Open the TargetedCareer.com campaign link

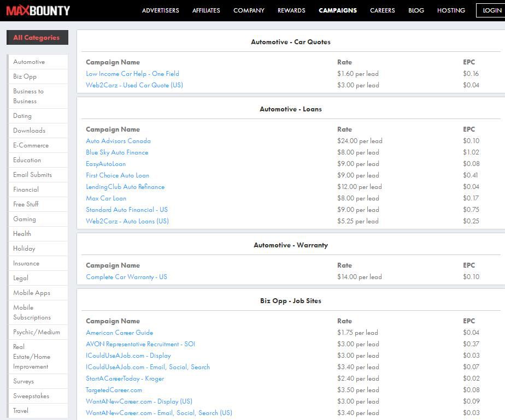click(x=114, y=390)
